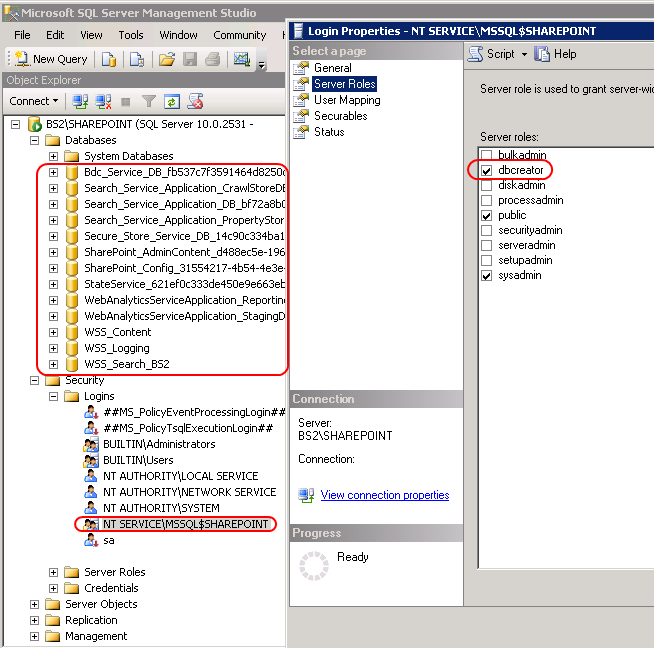
Task: Click the Database Engine Query icon
Action: (x=109, y=59)
